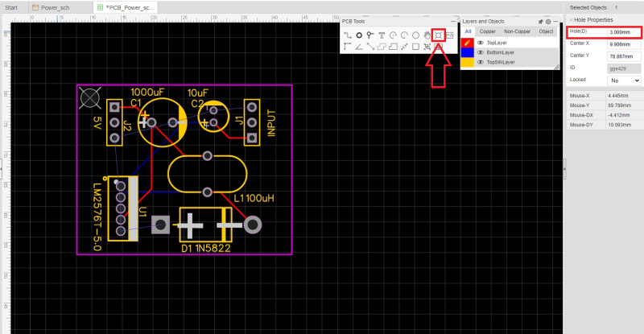Switch to the Object tab

tap(546, 31)
